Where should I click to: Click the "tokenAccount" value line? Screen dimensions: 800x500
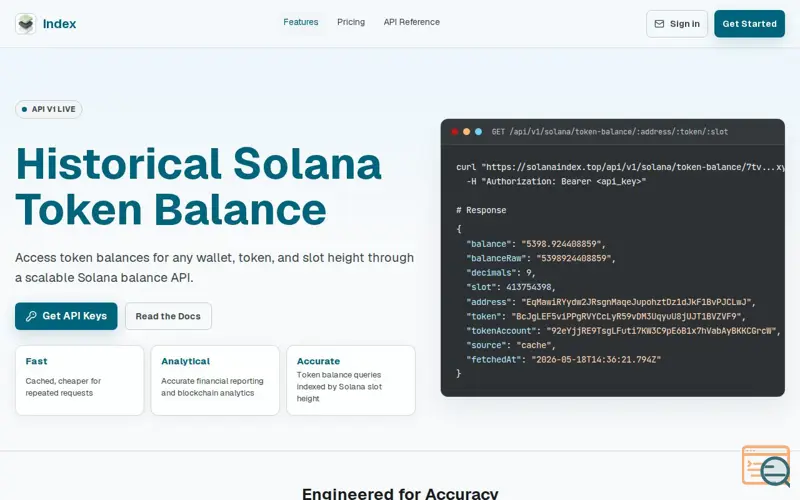(x=623, y=331)
